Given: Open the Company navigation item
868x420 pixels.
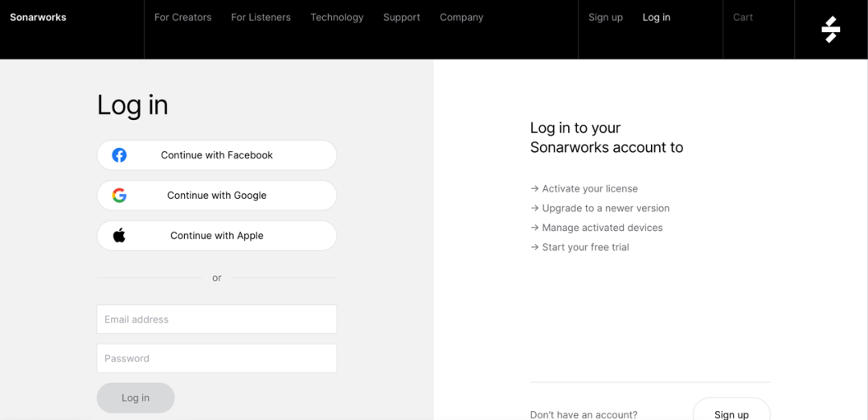Looking at the screenshot, I should (461, 18).
